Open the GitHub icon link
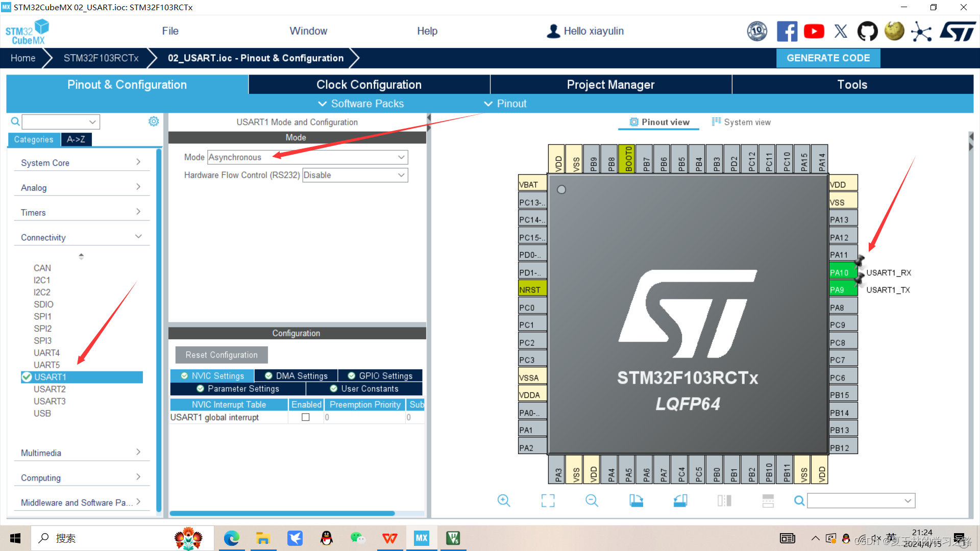Image resolution: width=980 pixels, height=551 pixels. click(867, 31)
